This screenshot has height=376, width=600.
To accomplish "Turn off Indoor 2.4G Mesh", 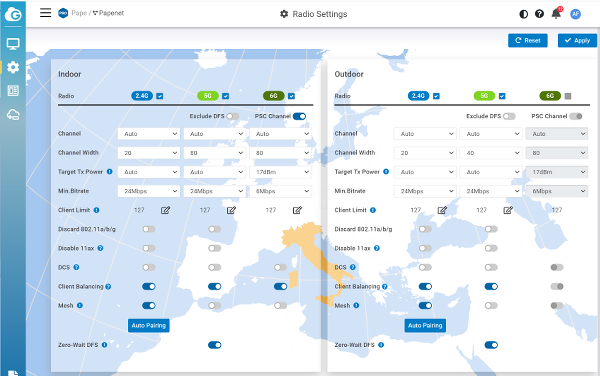I will pyautogui.click(x=149, y=306).
